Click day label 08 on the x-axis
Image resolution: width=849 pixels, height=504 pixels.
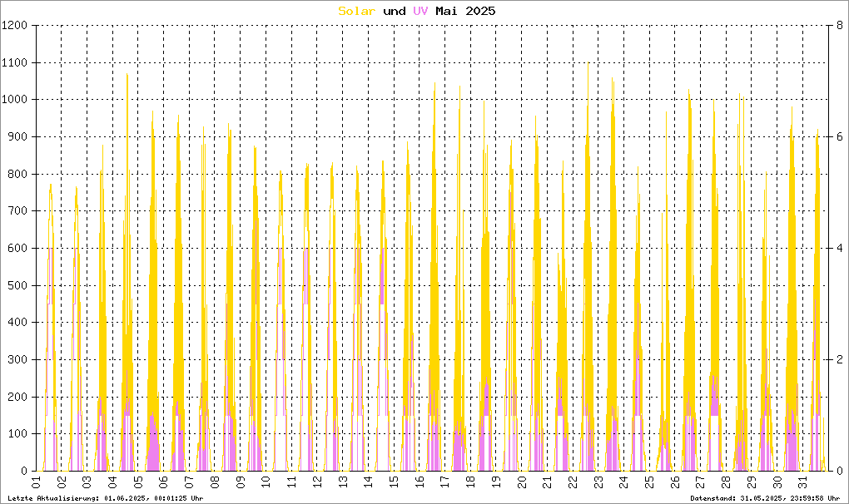coord(215,482)
